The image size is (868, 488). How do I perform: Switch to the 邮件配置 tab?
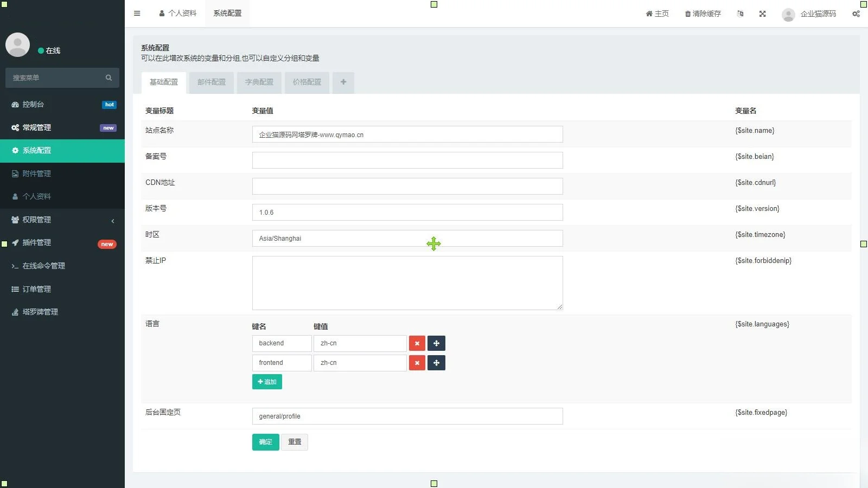pyautogui.click(x=211, y=82)
